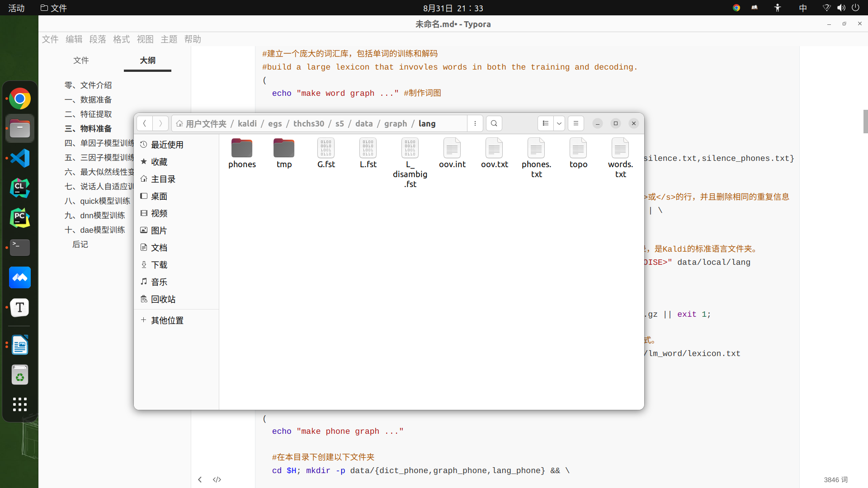Open 其他位置 other locations
Screen dimensions: 868x488
176,320
